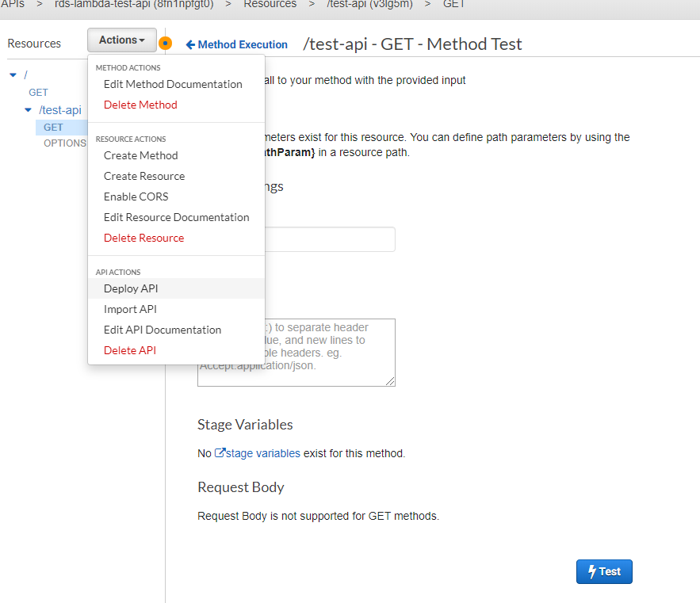The width and height of the screenshot is (700, 603).
Task: Choose Deploy API from Actions menu
Action: 131,288
